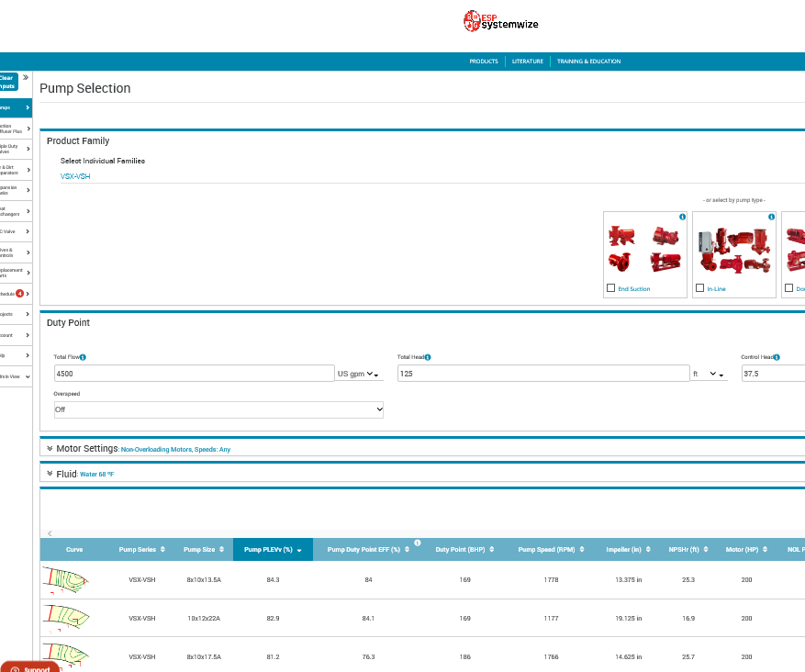Toggle Pump PLEVv (%) sort direction arrow
The width and height of the screenshot is (805, 672).
(x=299, y=550)
